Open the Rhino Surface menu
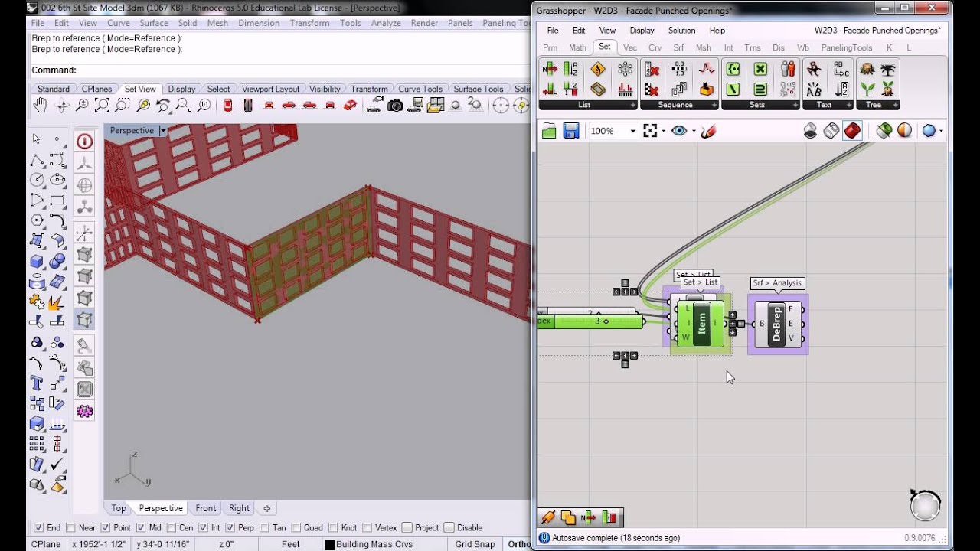The image size is (980, 551). (154, 23)
